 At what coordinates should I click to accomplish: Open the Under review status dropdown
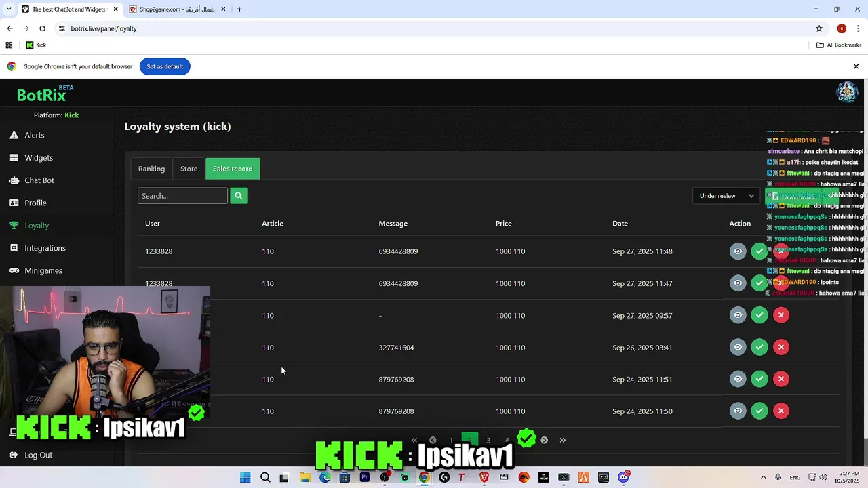(x=726, y=196)
